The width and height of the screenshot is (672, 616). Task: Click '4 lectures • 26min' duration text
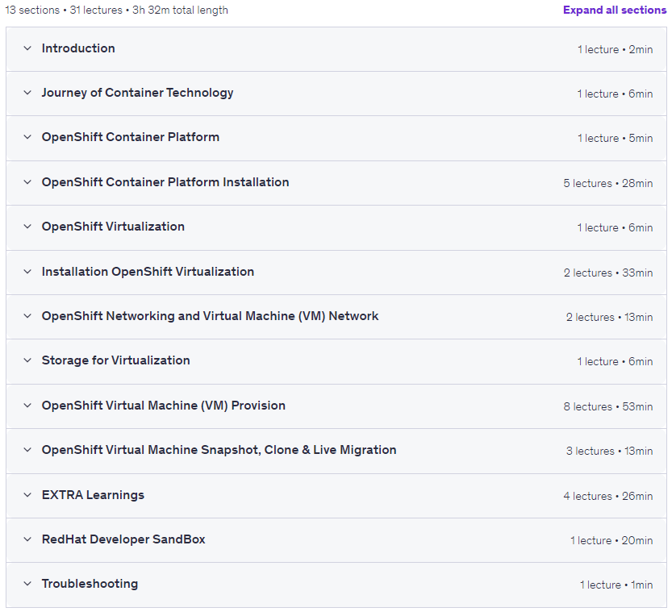click(608, 496)
